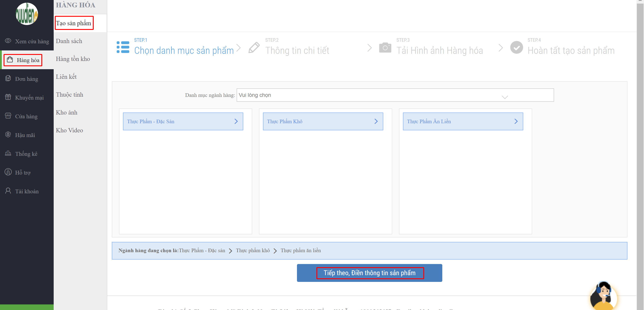The height and width of the screenshot is (310, 644).
Task: Click the Cửa hàng storefront icon
Action: tap(8, 116)
